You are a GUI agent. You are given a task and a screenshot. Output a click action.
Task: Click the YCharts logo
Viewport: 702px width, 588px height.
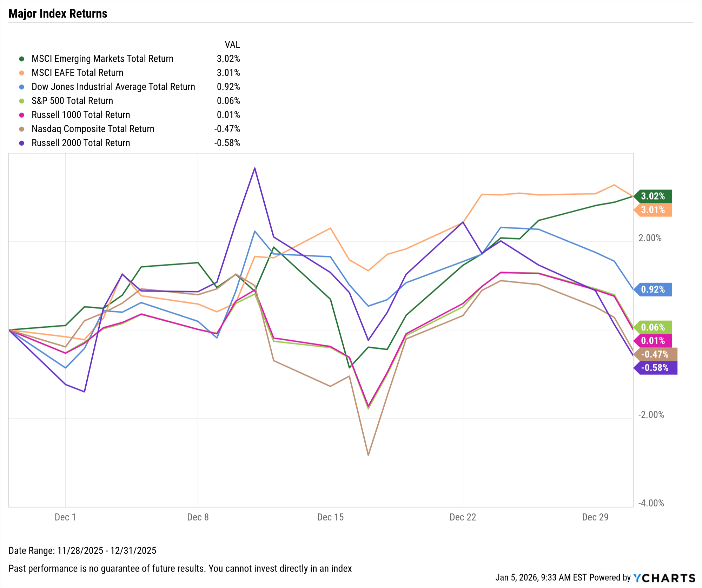(x=664, y=578)
